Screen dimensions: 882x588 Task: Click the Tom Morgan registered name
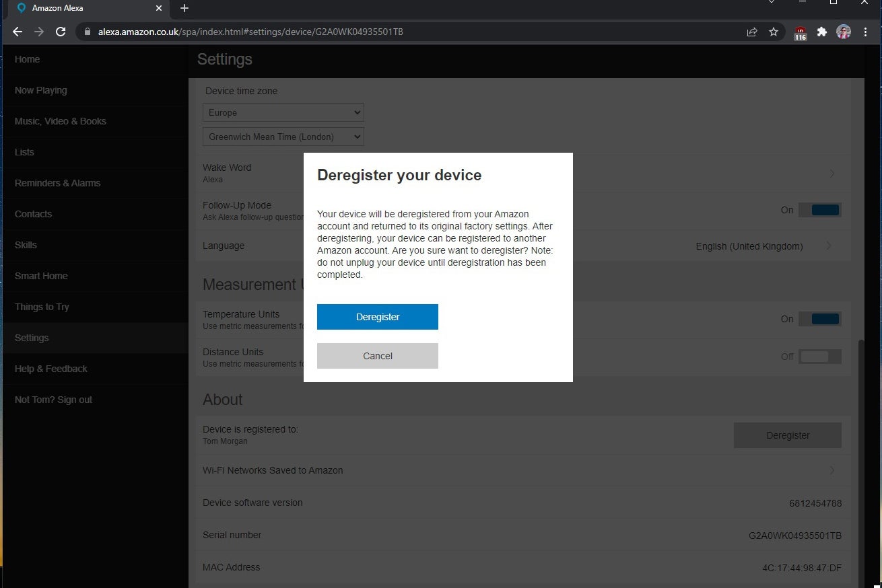click(x=225, y=441)
